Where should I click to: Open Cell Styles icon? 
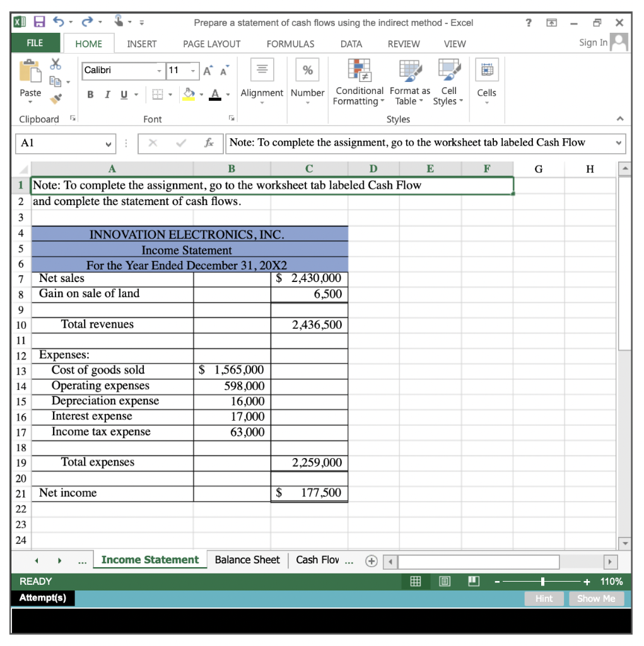click(449, 70)
